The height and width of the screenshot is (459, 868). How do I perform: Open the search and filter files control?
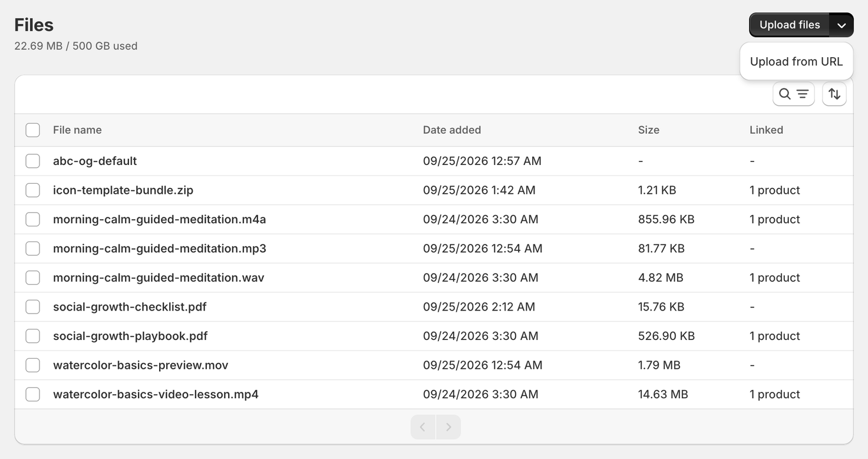(793, 94)
